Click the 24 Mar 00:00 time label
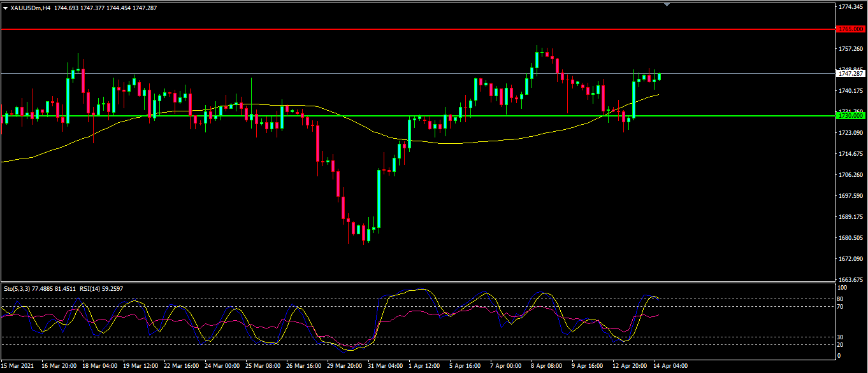The height and width of the screenshot is (373, 868). point(222,366)
